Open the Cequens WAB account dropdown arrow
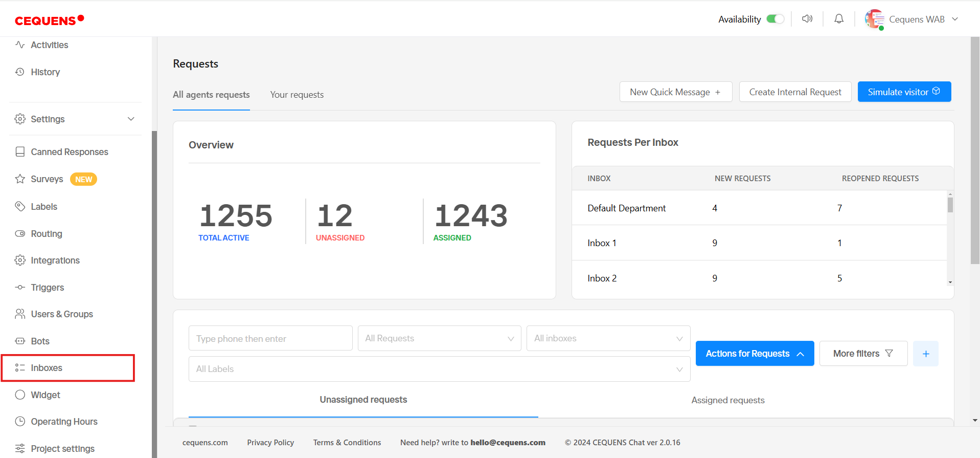 tap(955, 19)
